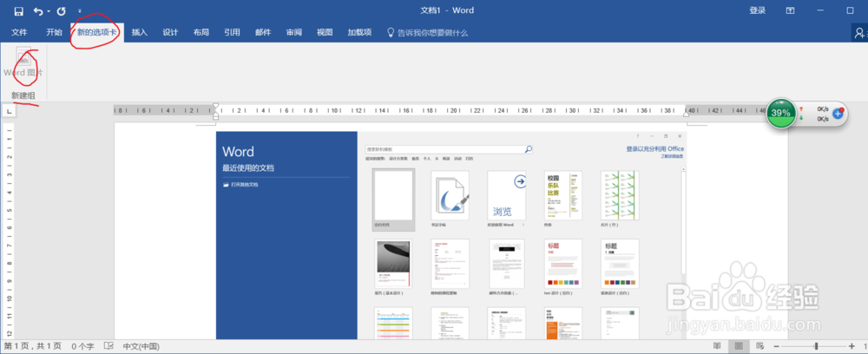This screenshot has height=354, width=868.
Task: Open Customize Quick Access Toolbar dropdown
Action: [80, 11]
